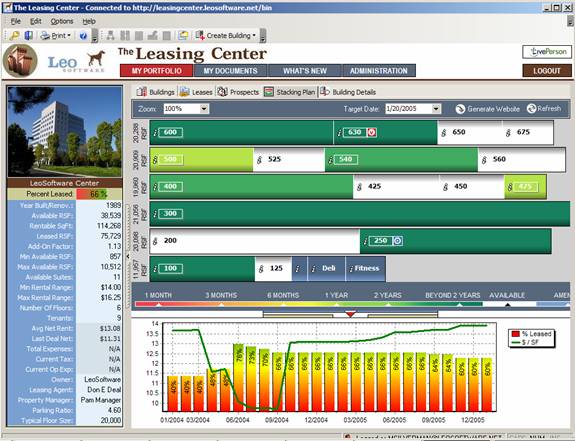Expand the Create Building dropdown arrow
575x441 pixels.
[254, 36]
